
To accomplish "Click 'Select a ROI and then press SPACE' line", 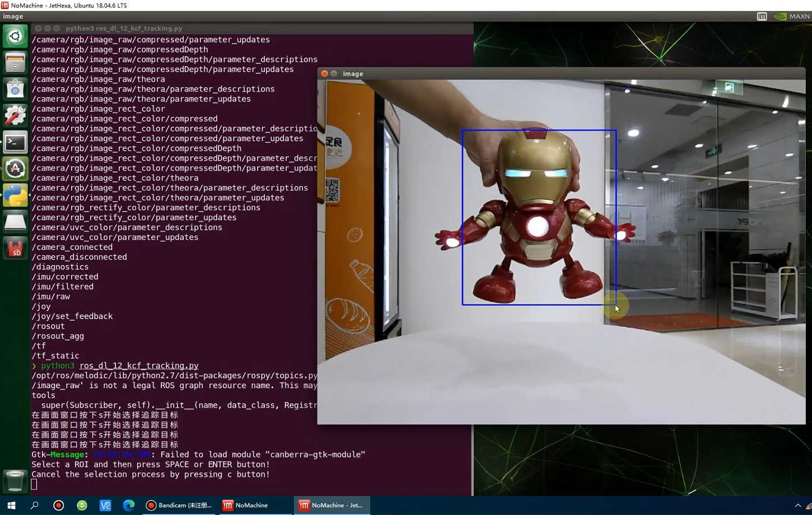I will point(151,464).
